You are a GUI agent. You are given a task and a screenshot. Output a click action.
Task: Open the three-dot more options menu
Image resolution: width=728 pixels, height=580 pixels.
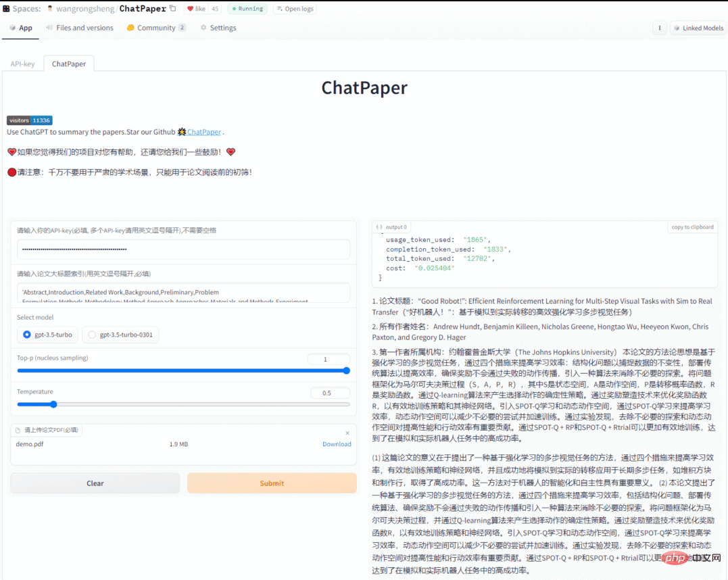click(659, 28)
